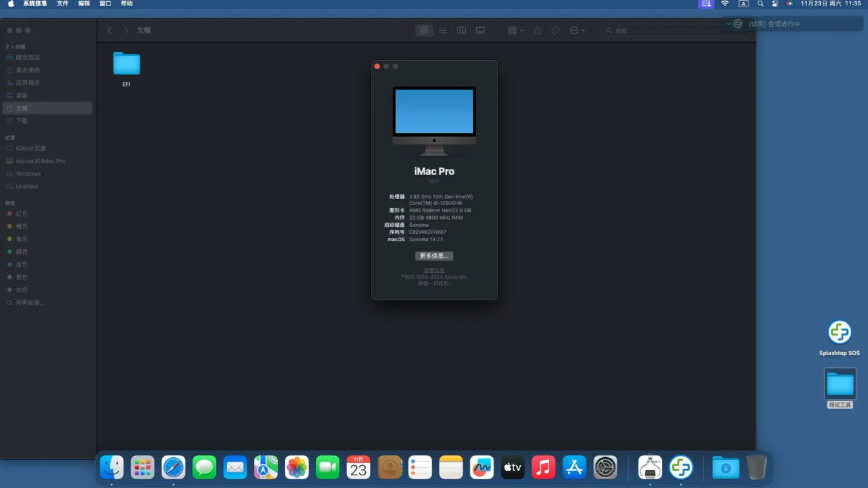The width and height of the screenshot is (868, 488).
Task: Launch Freeform from the Dock
Action: pyautogui.click(x=482, y=467)
